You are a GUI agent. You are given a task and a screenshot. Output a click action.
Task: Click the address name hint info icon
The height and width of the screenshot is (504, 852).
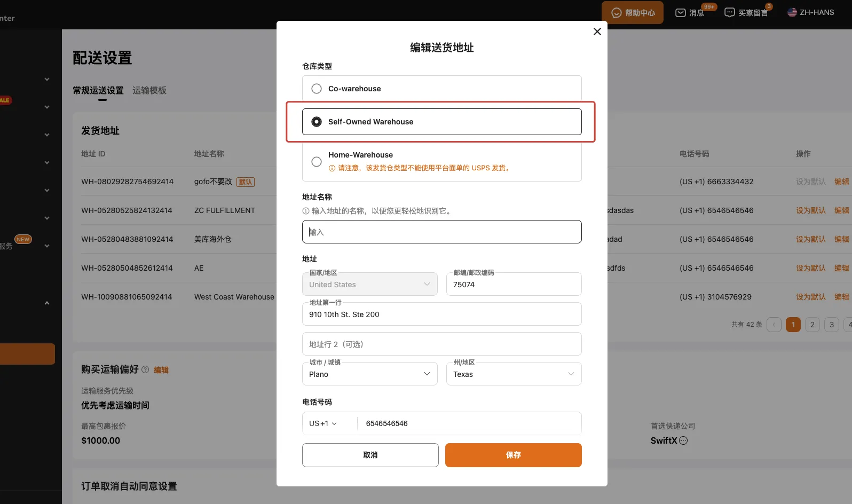click(x=306, y=211)
